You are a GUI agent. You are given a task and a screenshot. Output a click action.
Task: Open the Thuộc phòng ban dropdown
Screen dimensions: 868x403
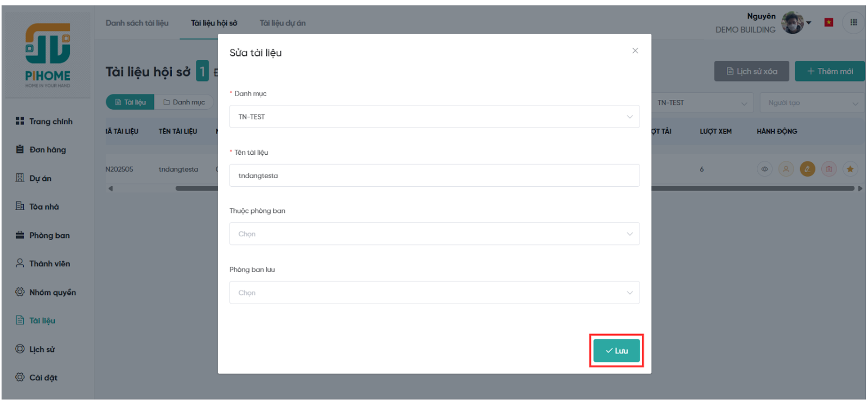pyautogui.click(x=434, y=234)
